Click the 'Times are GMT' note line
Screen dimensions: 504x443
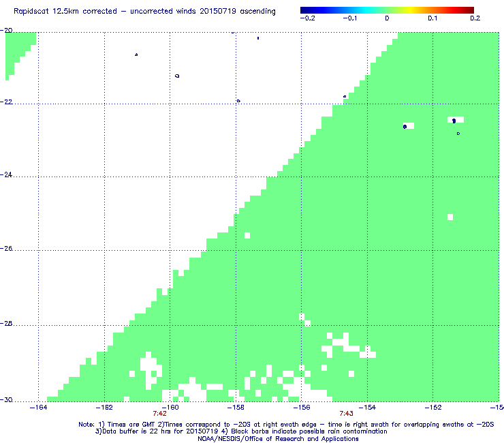pos(286,425)
